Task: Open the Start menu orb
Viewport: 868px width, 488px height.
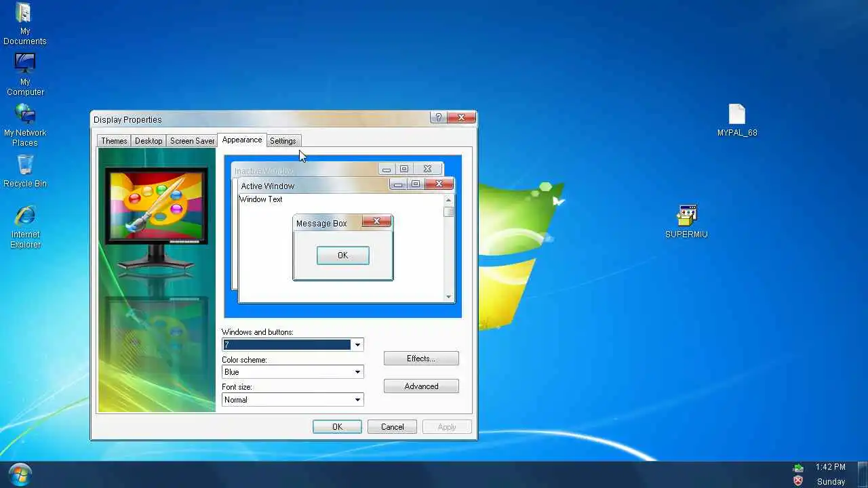Action: coord(20,474)
